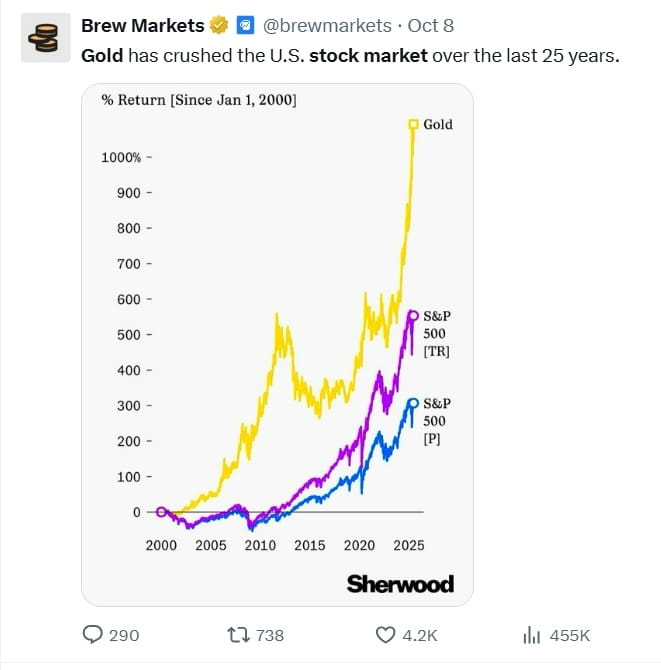This screenshot has width=661, height=670.
Task: Click the blue square affiliate badge
Action: (244, 25)
